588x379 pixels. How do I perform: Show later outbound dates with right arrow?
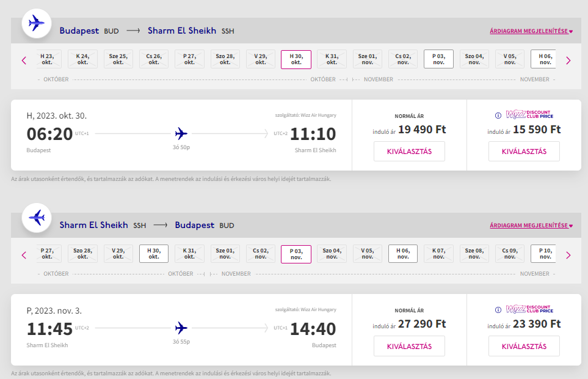(x=568, y=60)
